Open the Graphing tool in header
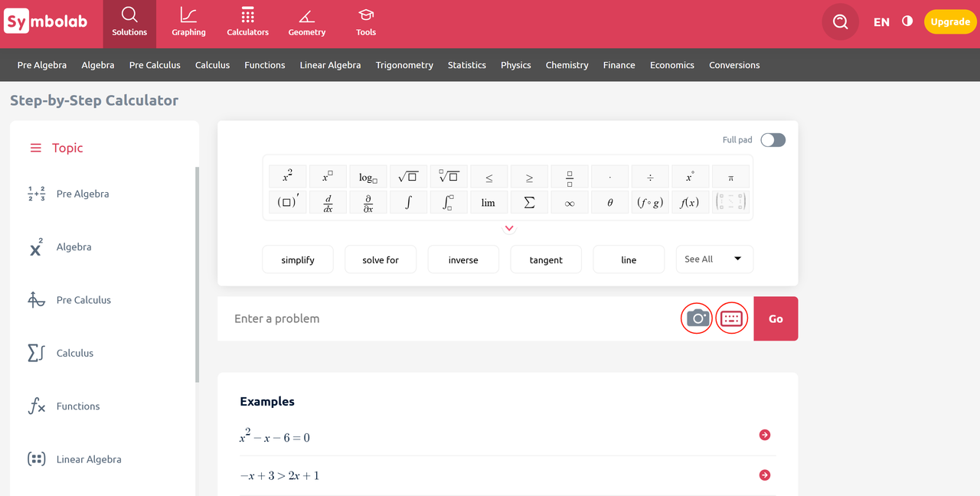Screen dimensions: 980x496 [188, 22]
